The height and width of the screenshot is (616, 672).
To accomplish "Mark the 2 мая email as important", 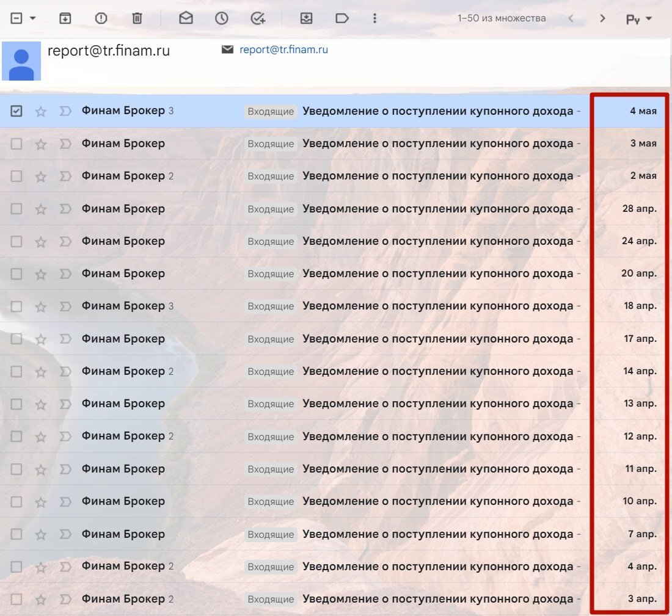I will click(65, 176).
